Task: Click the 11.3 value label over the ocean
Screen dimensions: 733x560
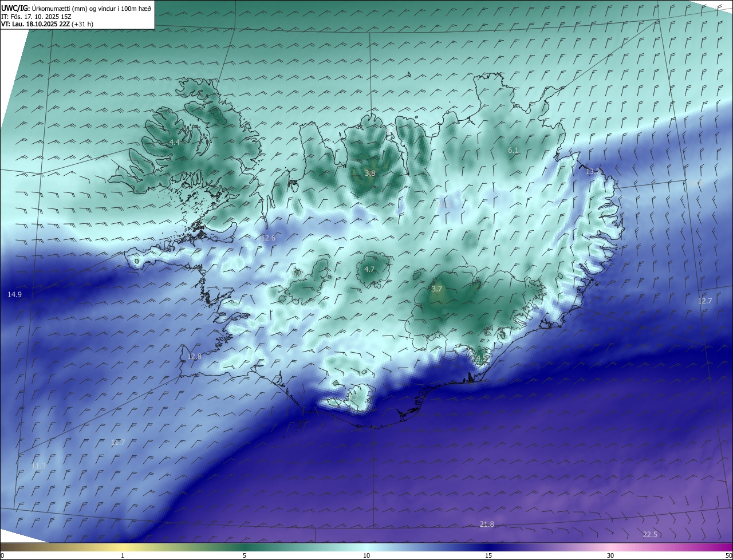Action: coord(38,466)
